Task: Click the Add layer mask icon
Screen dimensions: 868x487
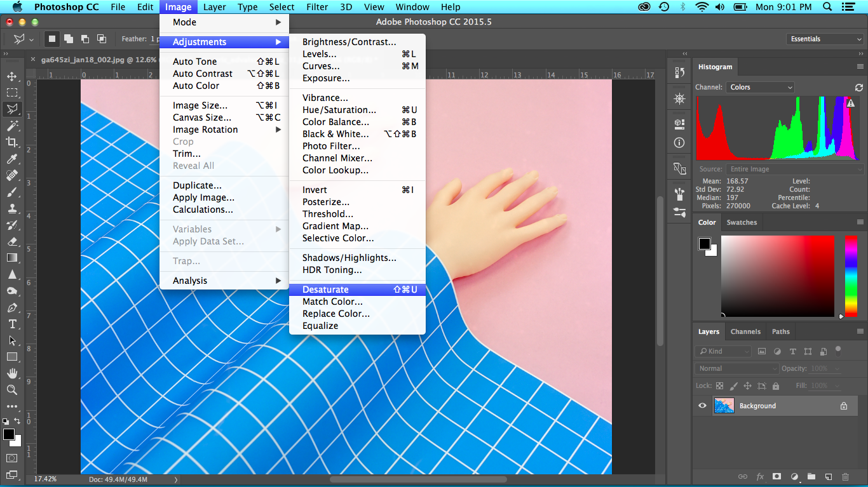Action: coord(776,476)
